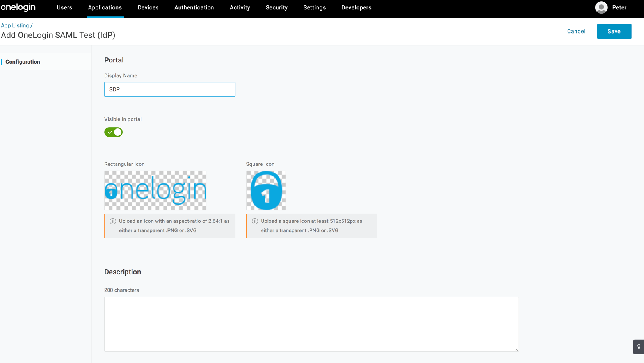This screenshot has width=644, height=363.
Task: Click the blue padlock square icon preview
Action: [x=266, y=190]
